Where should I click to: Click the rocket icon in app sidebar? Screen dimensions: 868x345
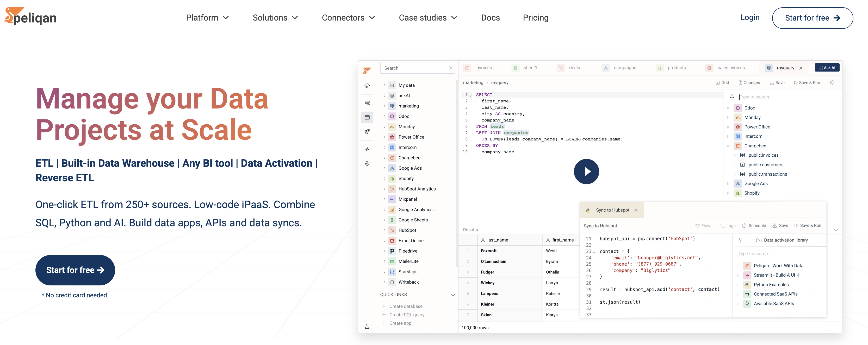(x=367, y=132)
